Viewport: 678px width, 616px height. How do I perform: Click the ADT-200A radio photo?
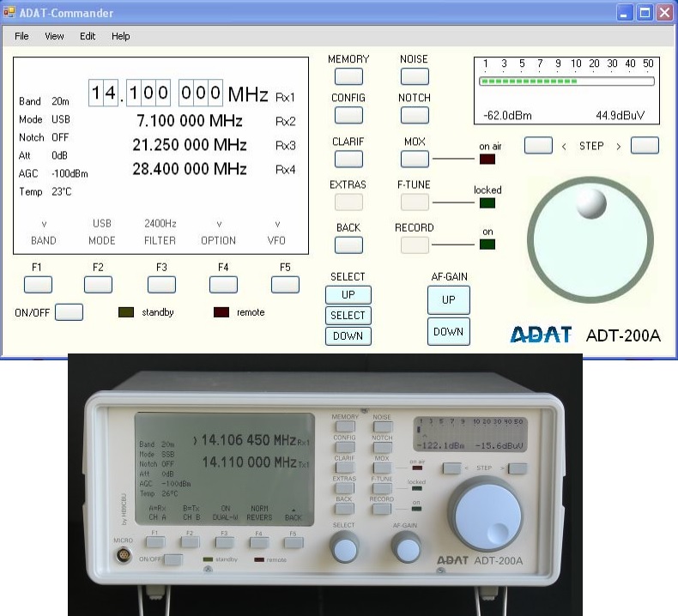point(325,485)
